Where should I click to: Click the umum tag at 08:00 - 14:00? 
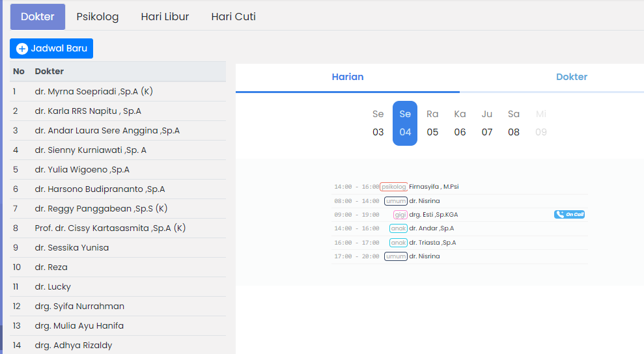tap(396, 201)
